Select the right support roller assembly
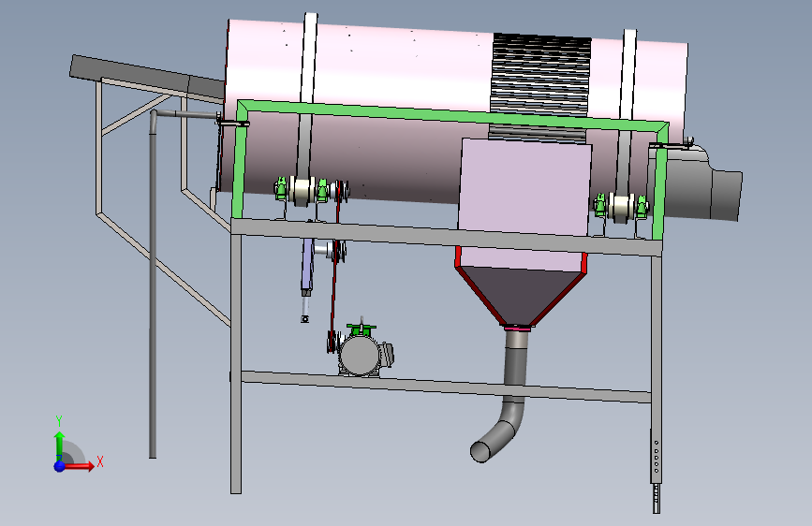The image size is (812, 526). (621, 206)
